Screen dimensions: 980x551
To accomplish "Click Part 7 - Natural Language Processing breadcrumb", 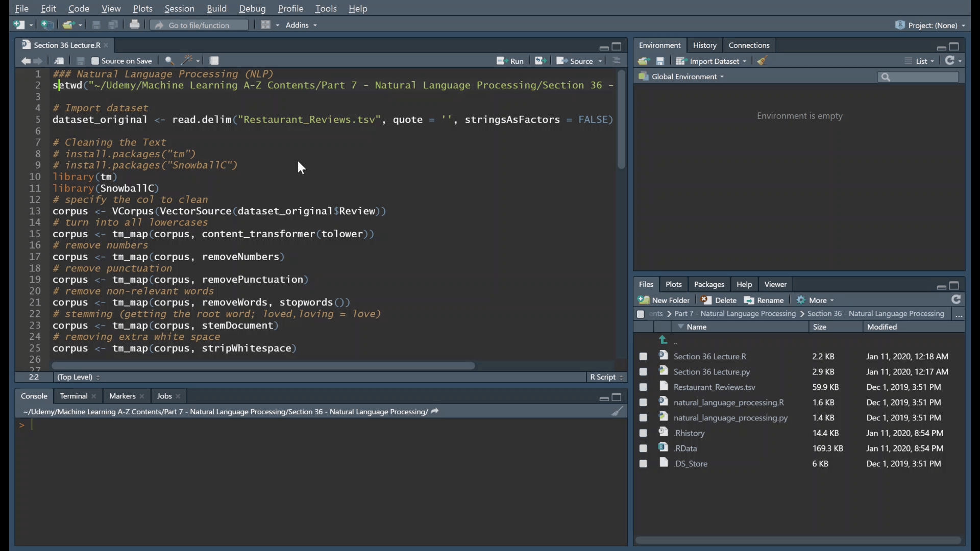I will tap(735, 314).
